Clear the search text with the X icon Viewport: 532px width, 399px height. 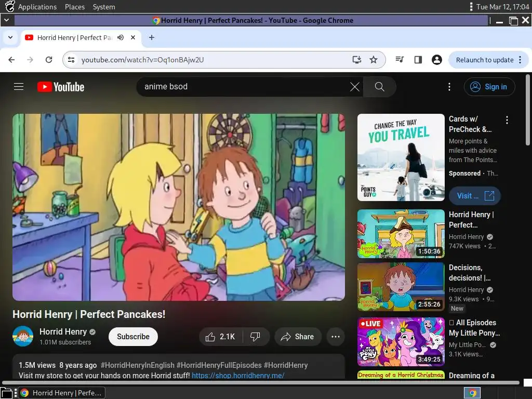click(x=354, y=87)
